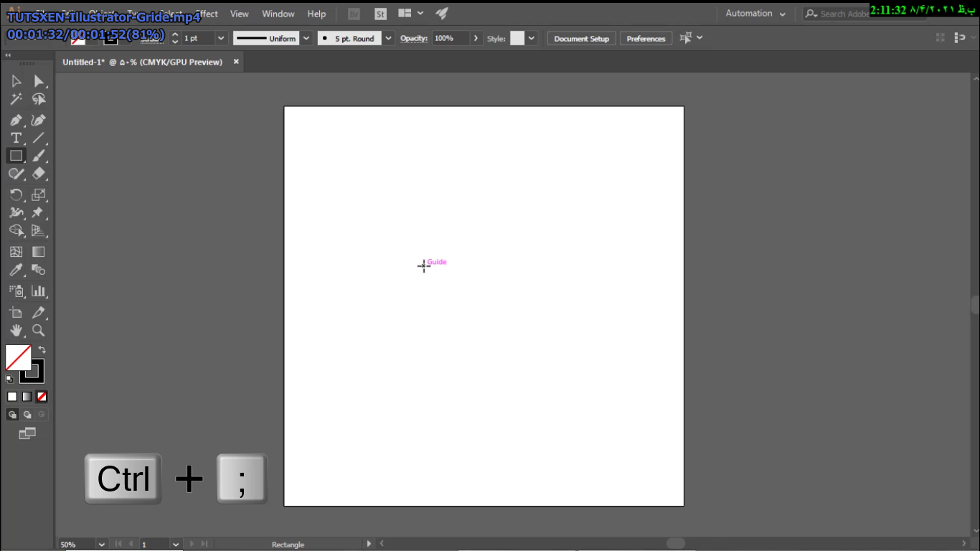Open the graphic Style dropdown

532,38
